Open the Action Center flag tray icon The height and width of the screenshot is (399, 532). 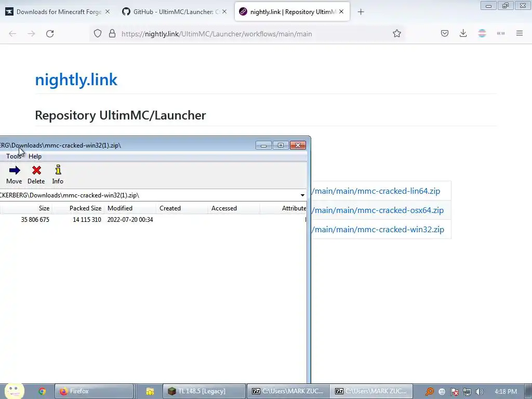click(454, 392)
